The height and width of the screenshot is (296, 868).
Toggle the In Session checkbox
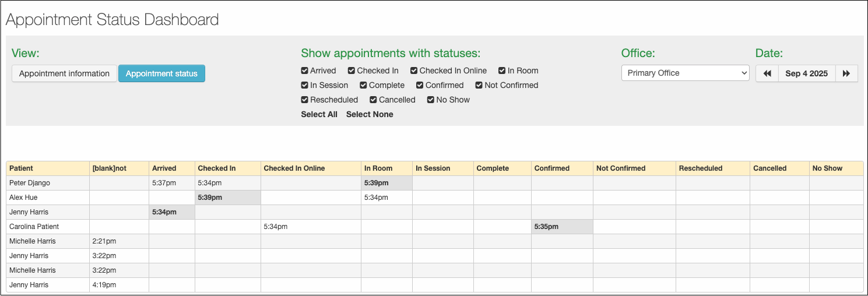305,86
